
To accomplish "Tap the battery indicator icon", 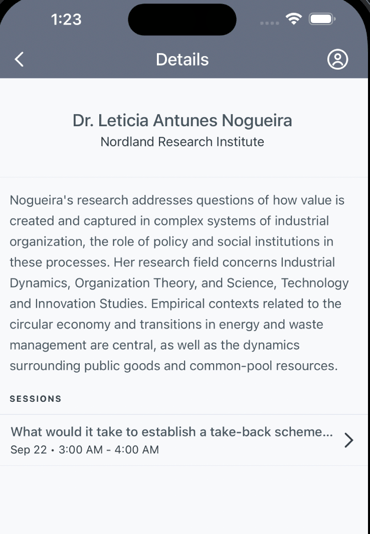I will point(322,19).
